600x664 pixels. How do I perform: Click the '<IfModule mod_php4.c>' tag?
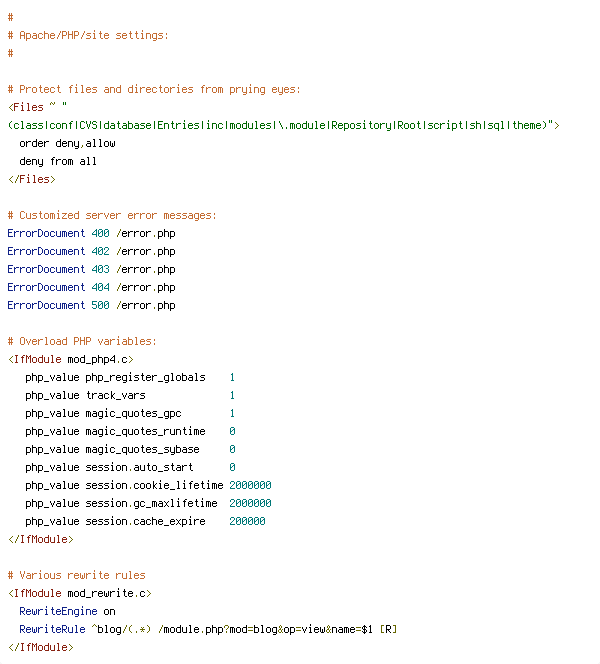coord(71,359)
